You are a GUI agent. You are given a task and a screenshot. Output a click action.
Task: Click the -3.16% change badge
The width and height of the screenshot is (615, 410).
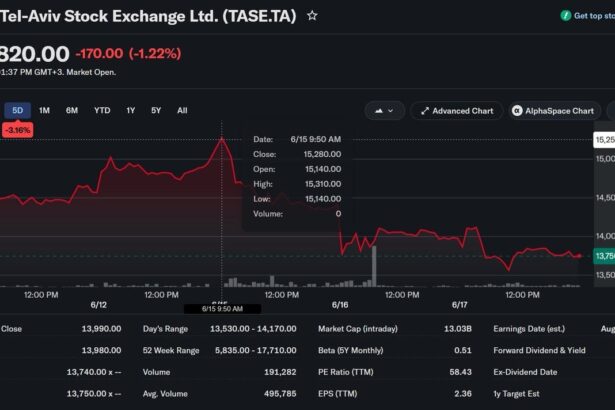pos(18,130)
